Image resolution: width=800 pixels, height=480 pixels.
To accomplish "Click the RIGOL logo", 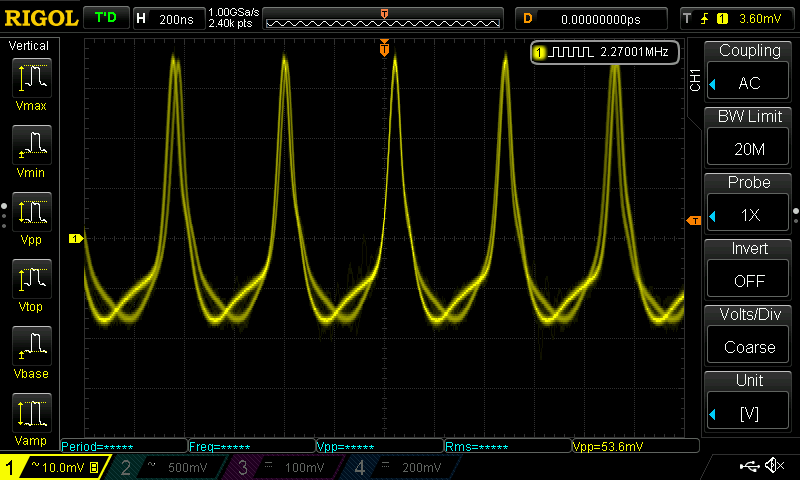I will click(x=41, y=18).
